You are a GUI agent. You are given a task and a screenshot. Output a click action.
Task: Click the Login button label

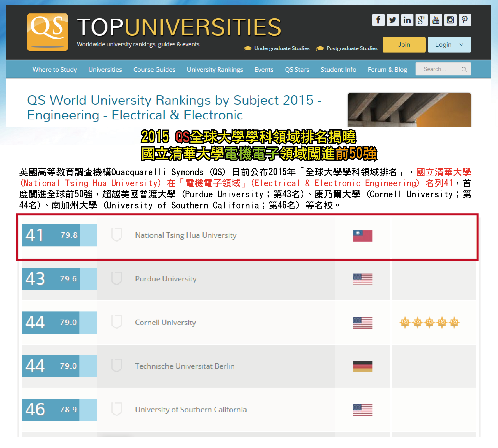[x=443, y=45]
